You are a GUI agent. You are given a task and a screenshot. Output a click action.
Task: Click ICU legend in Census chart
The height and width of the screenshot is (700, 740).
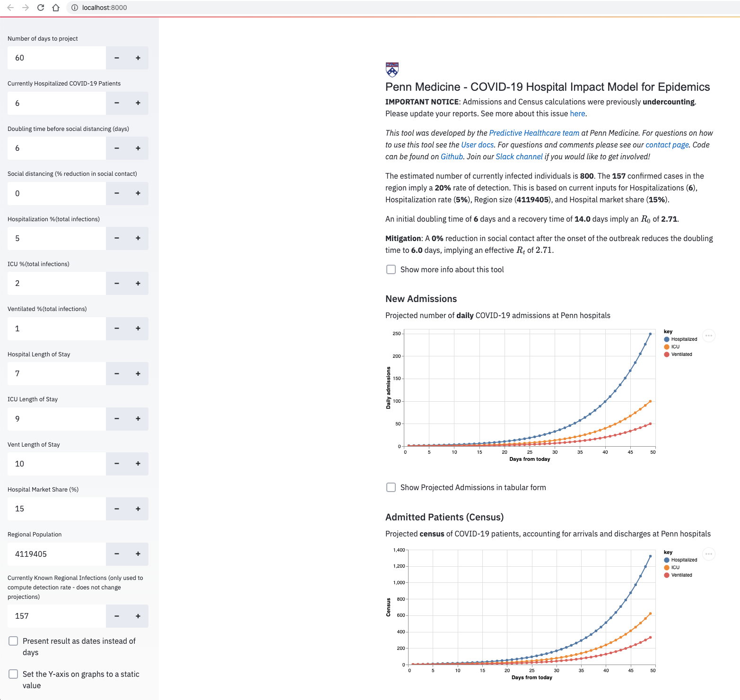point(672,567)
